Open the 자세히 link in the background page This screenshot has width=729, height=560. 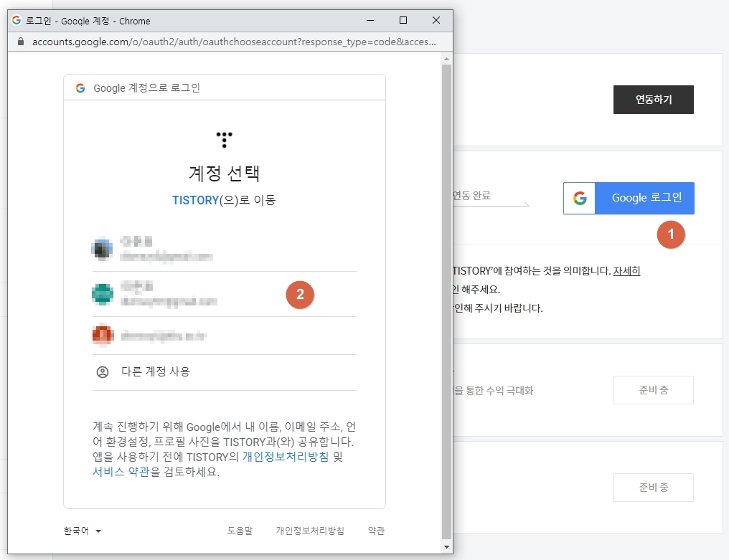pyautogui.click(x=626, y=271)
